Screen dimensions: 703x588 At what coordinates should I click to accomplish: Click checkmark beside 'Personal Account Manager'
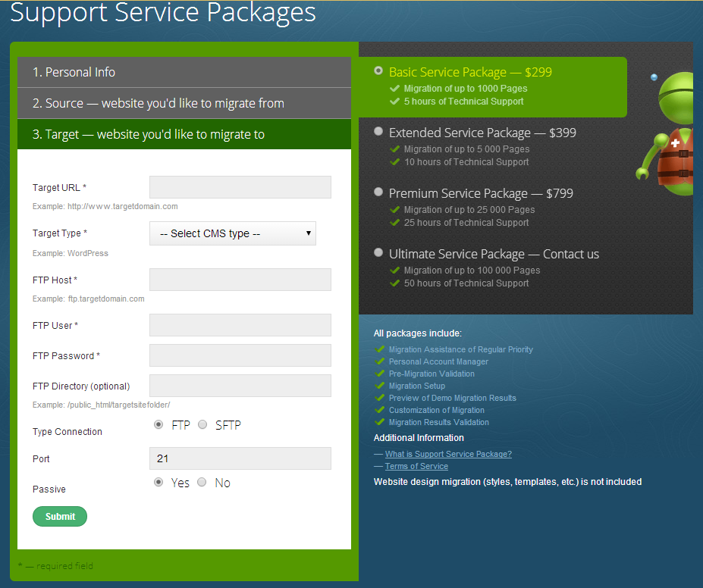coord(380,361)
